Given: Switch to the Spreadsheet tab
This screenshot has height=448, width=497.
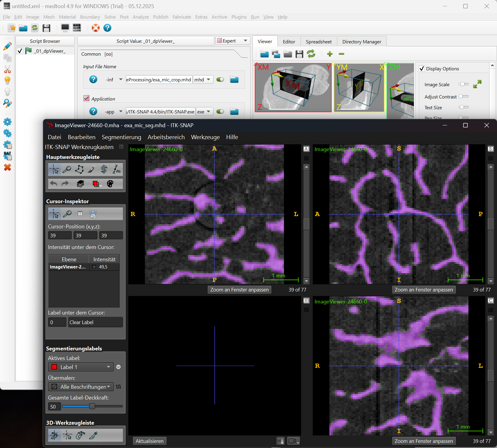Looking at the screenshot, I should tap(318, 42).
